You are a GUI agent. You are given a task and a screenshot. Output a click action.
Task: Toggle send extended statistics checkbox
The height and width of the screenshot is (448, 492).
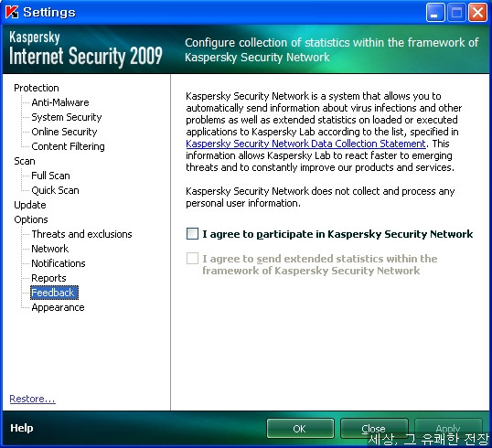coord(192,259)
